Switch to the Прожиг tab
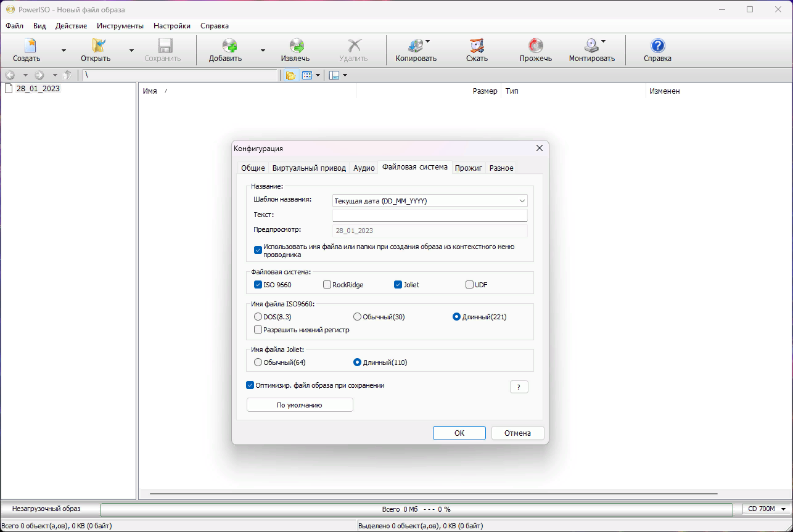 pyautogui.click(x=469, y=167)
